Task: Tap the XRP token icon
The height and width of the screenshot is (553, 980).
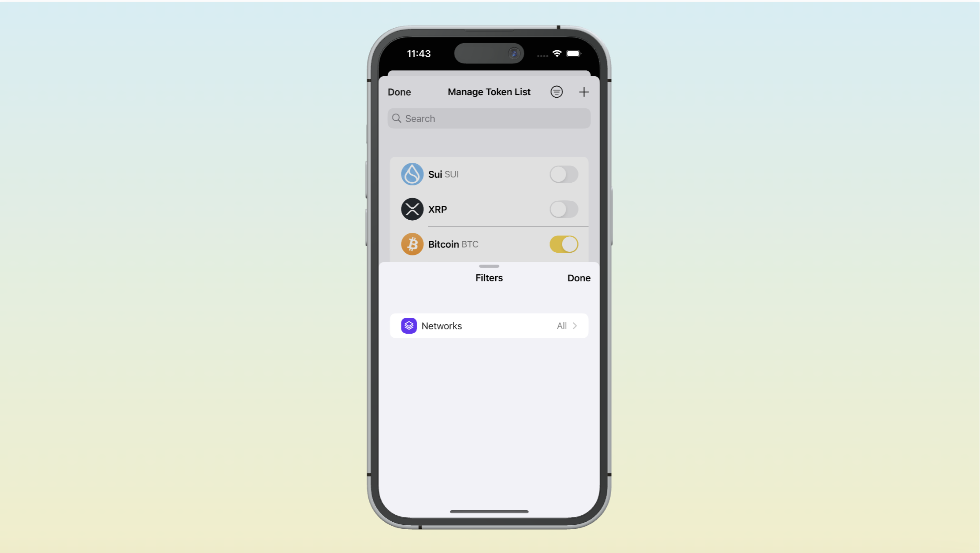Action: click(412, 209)
